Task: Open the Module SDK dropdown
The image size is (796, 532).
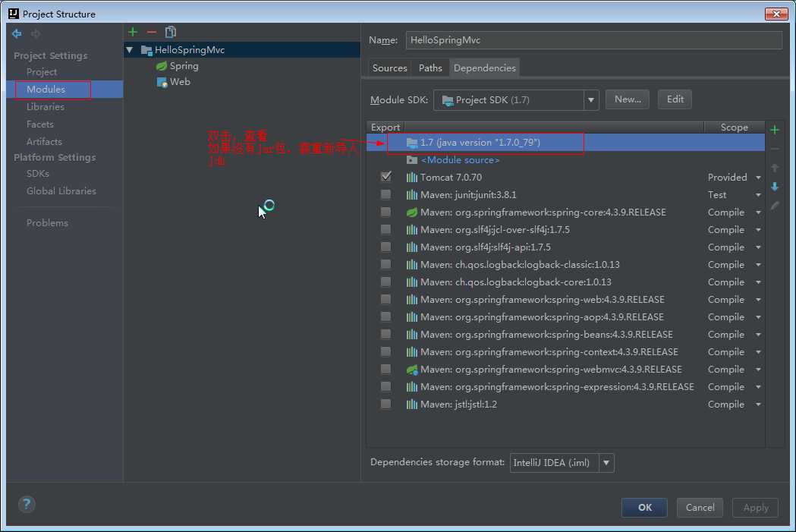Action: tap(591, 100)
